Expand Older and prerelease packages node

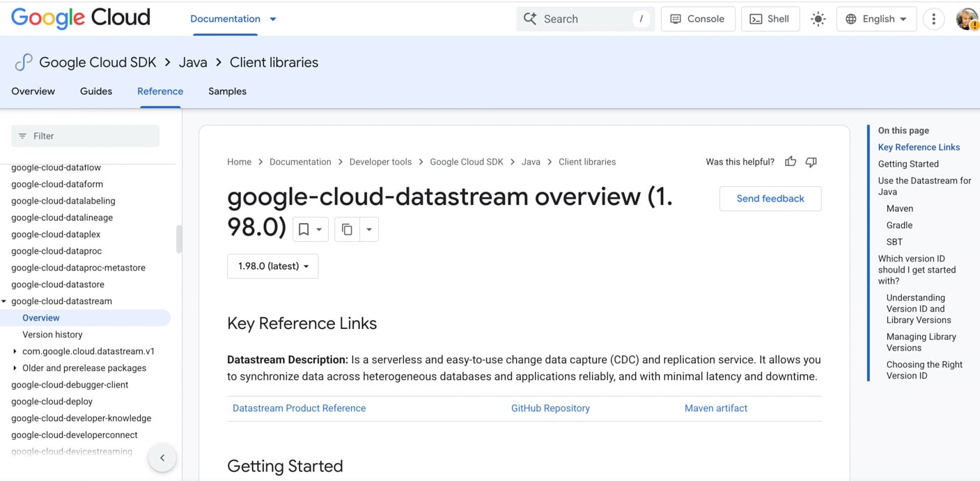[15, 368]
